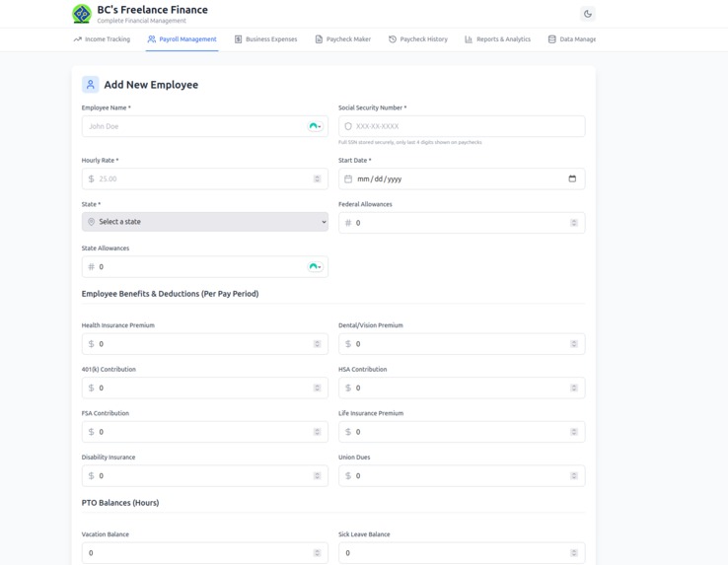Adjust Disability Insurance spinner
Image resolution: width=728 pixels, height=565 pixels.
pos(317,476)
